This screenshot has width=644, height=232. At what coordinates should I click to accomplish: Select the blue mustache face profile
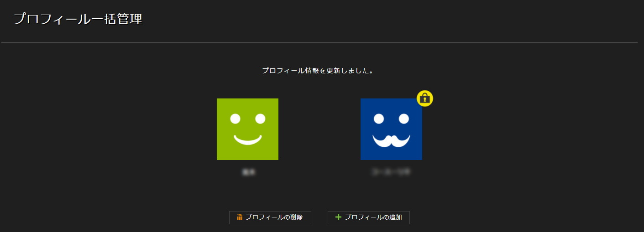click(x=391, y=129)
